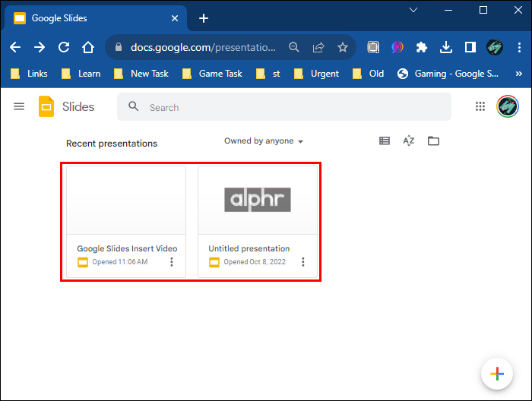Open the Slides main menu hamburger icon
This screenshot has height=401, width=532.
[19, 107]
